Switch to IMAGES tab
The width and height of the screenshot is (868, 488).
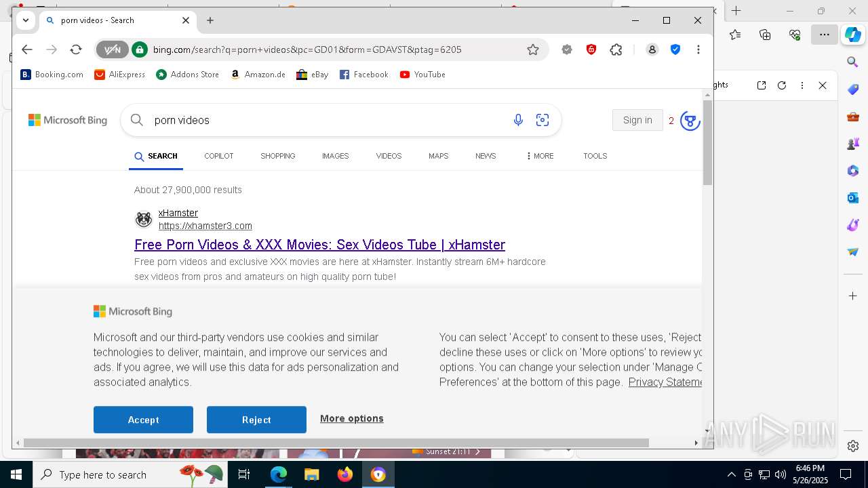335,156
